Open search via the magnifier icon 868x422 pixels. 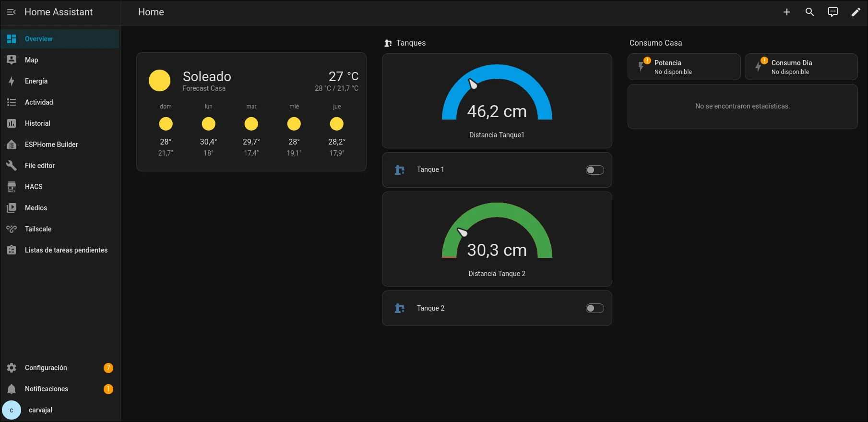point(810,12)
